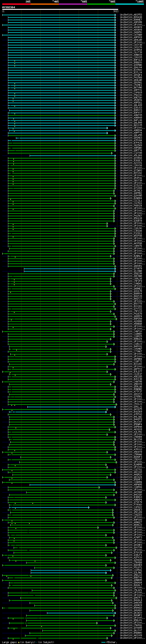Select the UniRef100_C0P922 label
Image resolution: width=146 pixels, height=644 pixels.
[131, 507]
